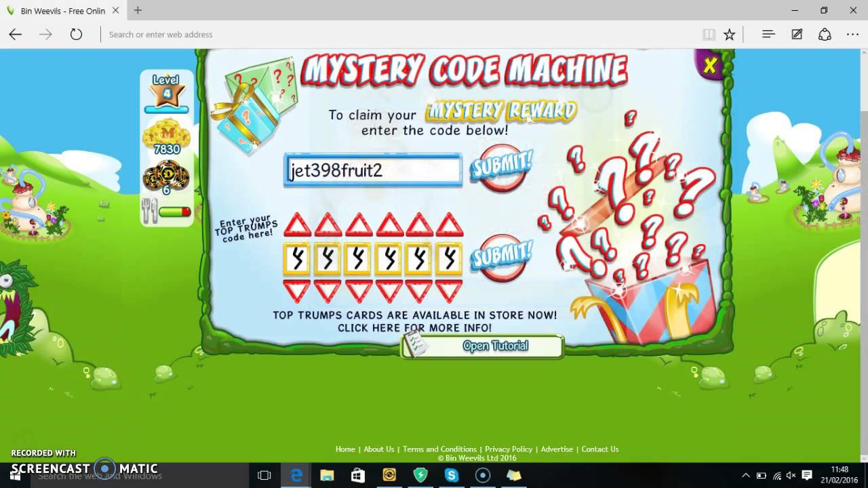Click the second red down arrow
868x488 pixels.
coord(328,291)
